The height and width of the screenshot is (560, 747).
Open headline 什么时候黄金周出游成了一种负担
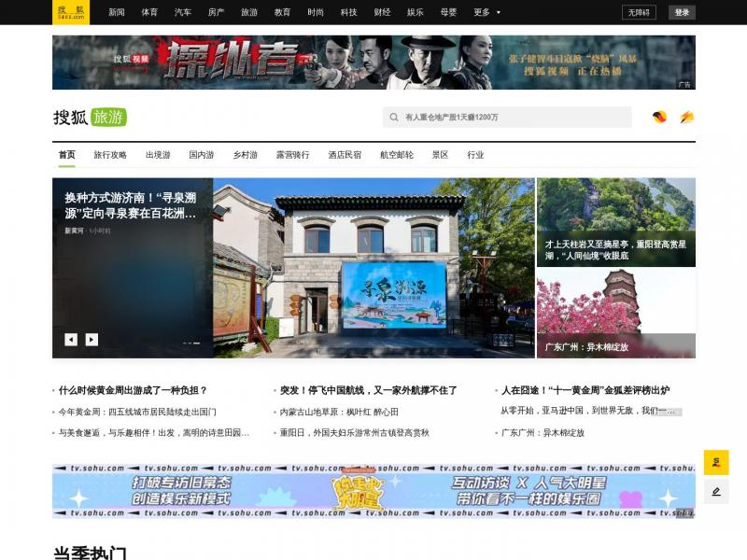[x=133, y=390]
